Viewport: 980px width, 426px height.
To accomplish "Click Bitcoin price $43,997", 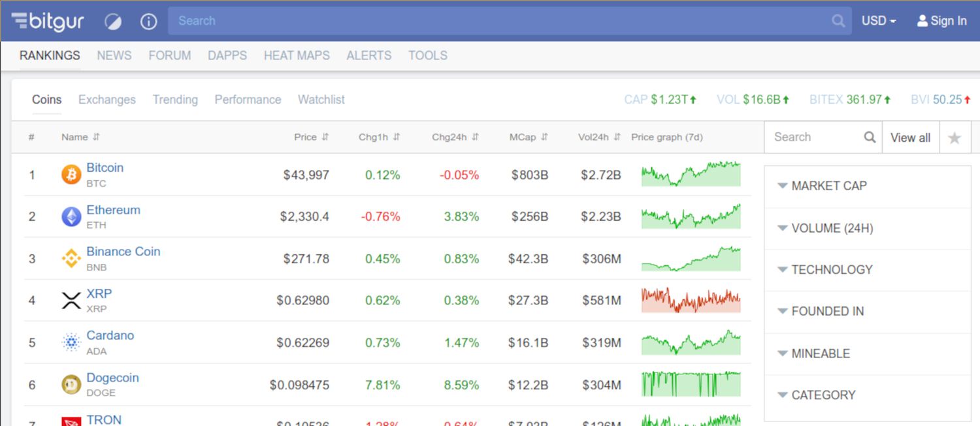I will coord(306,175).
